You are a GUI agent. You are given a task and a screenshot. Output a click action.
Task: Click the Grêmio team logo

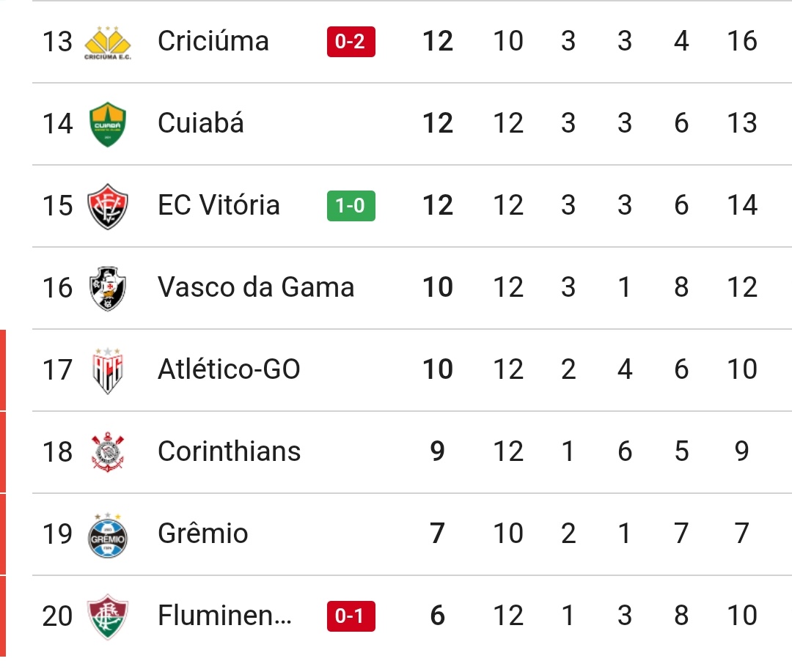pyautogui.click(x=108, y=534)
